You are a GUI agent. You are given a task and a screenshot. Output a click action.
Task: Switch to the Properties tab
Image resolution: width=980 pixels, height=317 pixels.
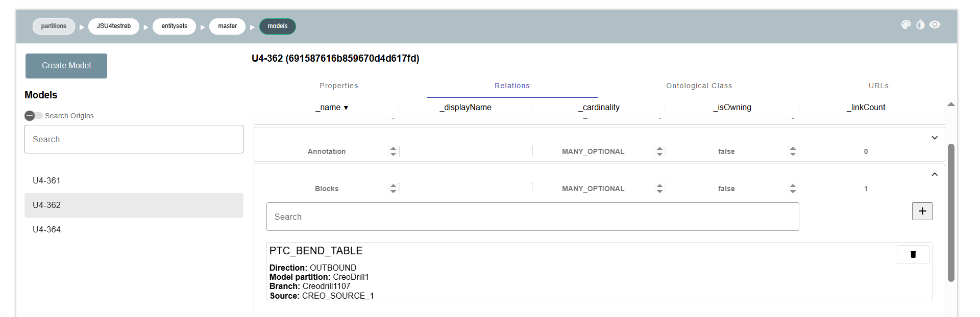coord(338,86)
